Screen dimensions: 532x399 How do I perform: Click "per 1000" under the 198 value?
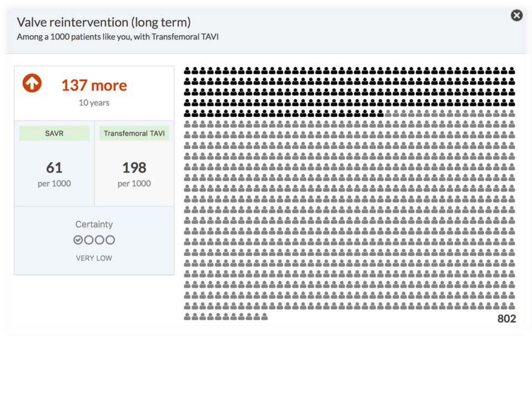(134, 184)
